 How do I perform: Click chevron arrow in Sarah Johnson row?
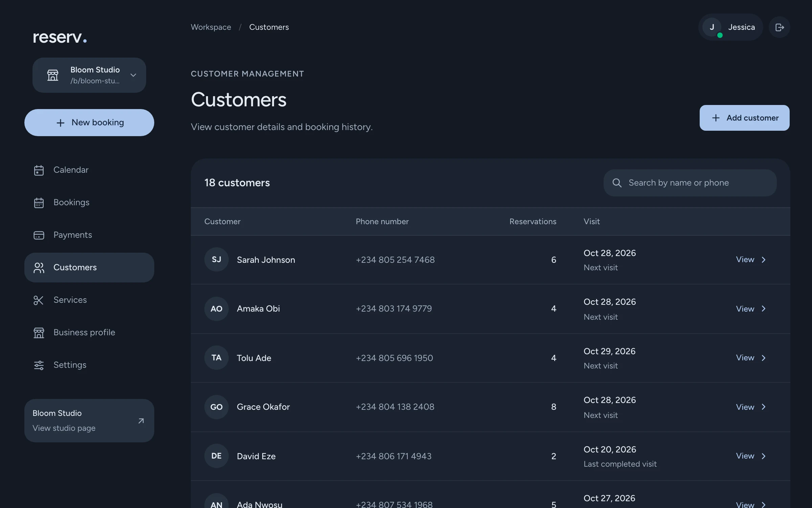pyautogui.click(x=764, y=260)
